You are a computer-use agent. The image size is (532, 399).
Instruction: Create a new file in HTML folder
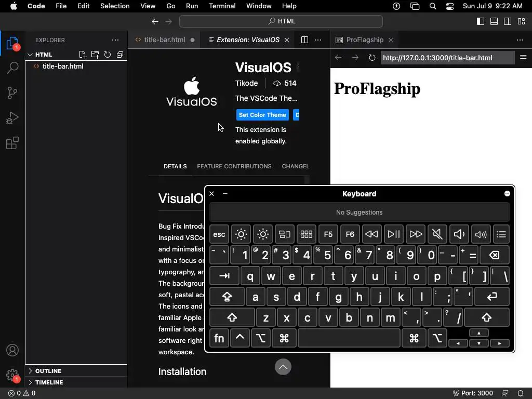click(x=83, y=55)
